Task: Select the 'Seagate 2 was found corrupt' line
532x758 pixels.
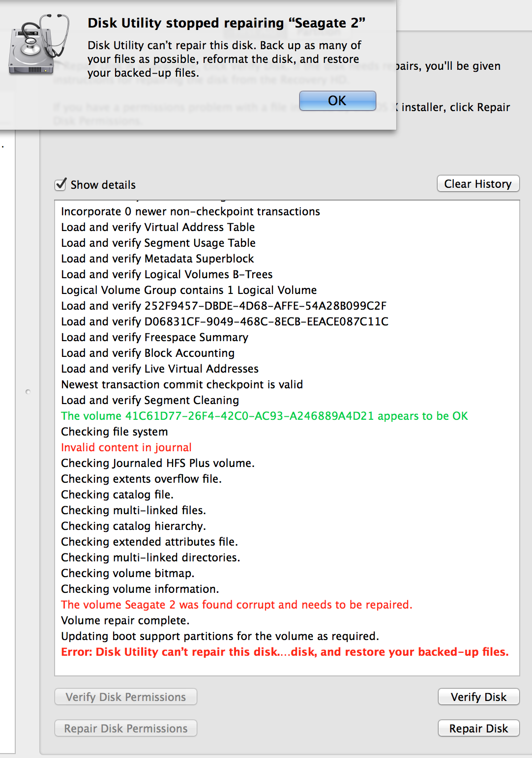Action: click(x=236, y=605)
